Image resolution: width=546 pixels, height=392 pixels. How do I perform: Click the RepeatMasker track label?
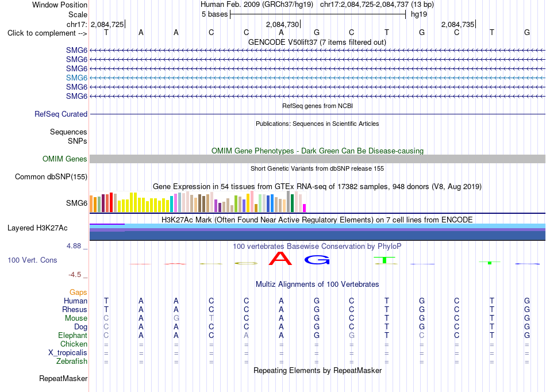coord(63,378)
